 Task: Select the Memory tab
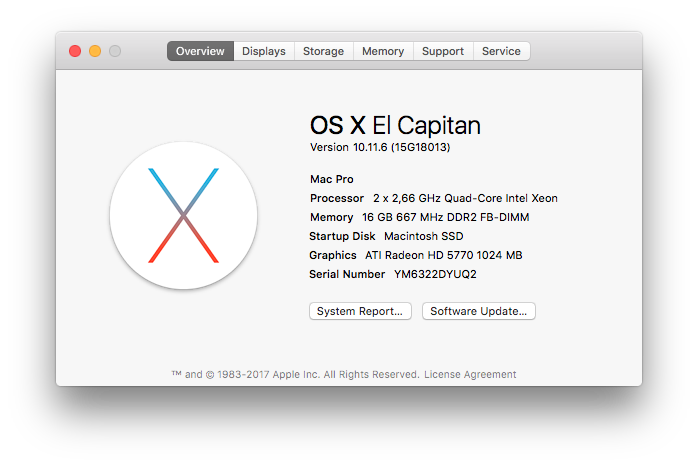tap(383, 51)
